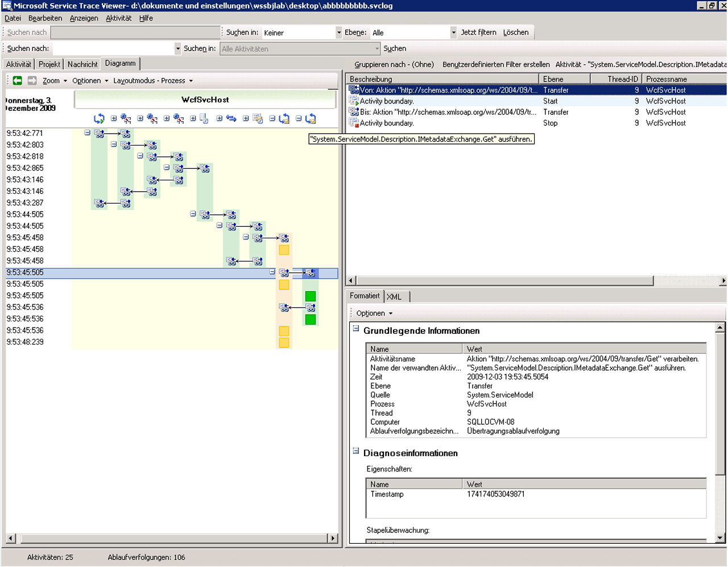Switch to the Aktivität tab
Screen dimensions: 728x567
19,64
